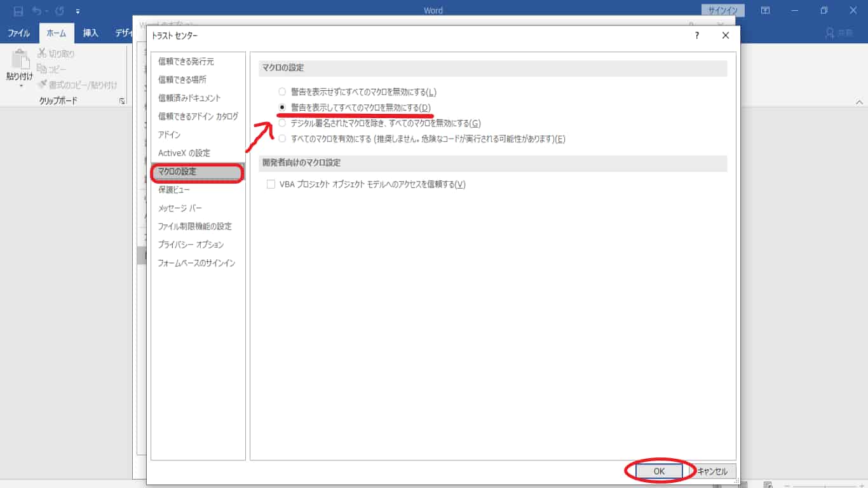Image resolution: width=868 pixels, height=488 pixels.
Task: Click the OK button
Action: 658,471
